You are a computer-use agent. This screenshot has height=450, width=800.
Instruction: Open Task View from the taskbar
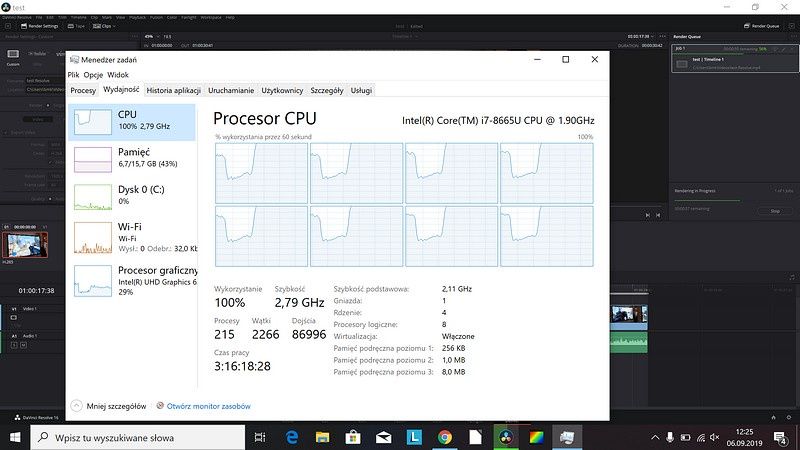[260, 437]
